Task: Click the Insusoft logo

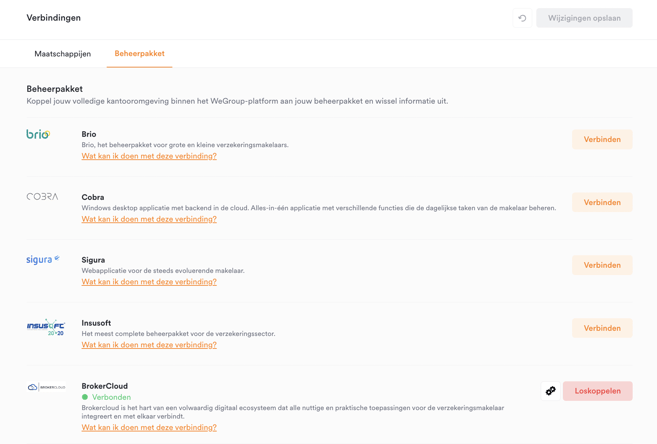Action: click(46, 327)
